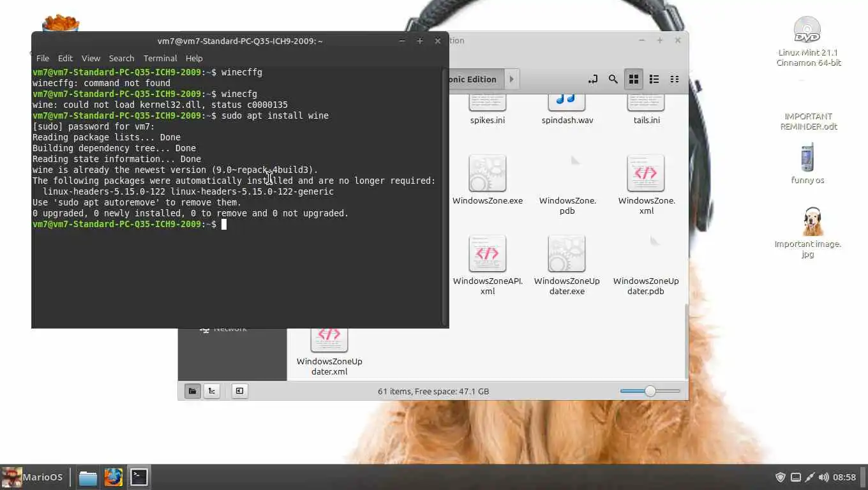Open the MarioOS start menu
This screenshot has height=490, width=868.
click(x=32, y=477)
